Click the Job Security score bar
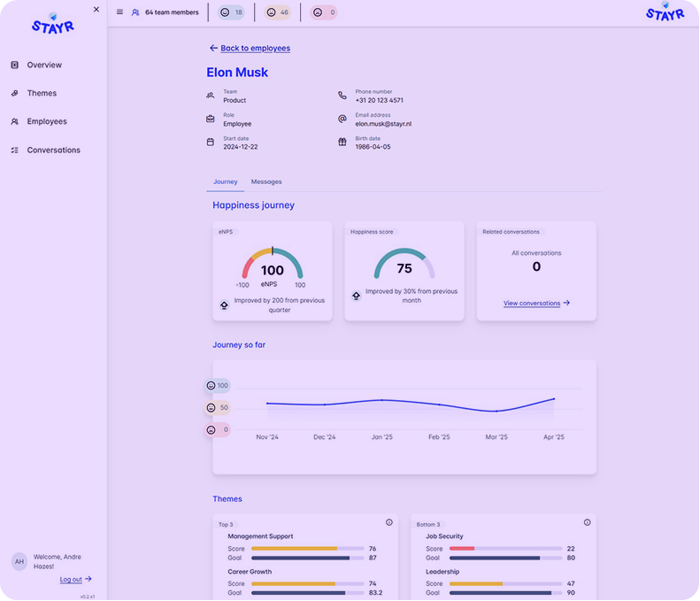 506,548
